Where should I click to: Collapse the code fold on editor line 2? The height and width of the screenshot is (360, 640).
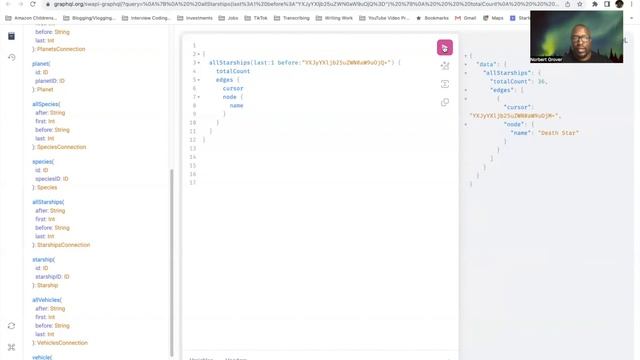199,54
